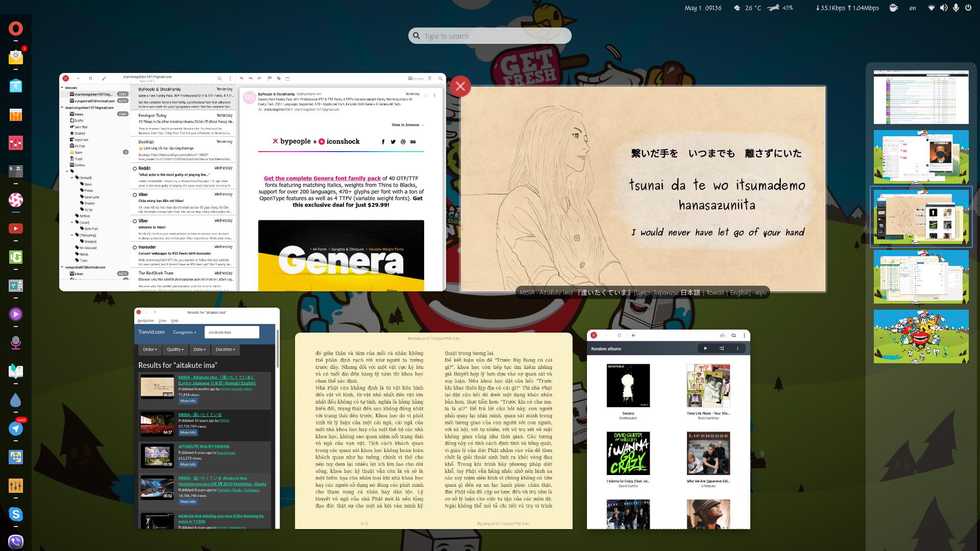Open the Date filter dropdown
Viewport: 980px width, 551px height.
[199, 349]
